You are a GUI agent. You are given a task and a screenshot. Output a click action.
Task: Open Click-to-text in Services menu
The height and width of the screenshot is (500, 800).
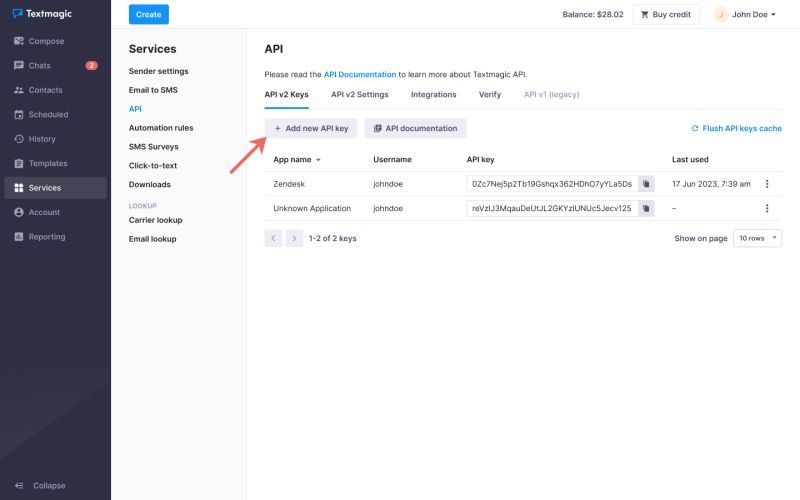tap(153, 165)
